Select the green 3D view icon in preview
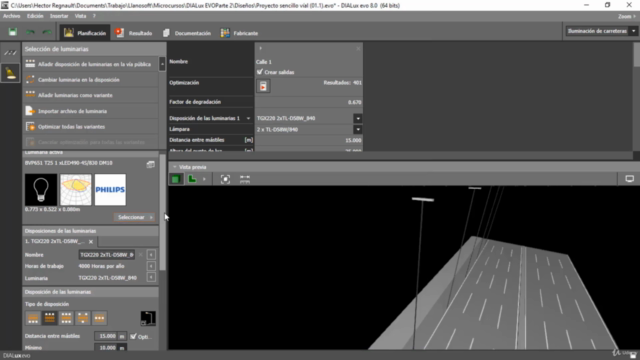Viewport: 640px width, 360px height. [176, 179]
